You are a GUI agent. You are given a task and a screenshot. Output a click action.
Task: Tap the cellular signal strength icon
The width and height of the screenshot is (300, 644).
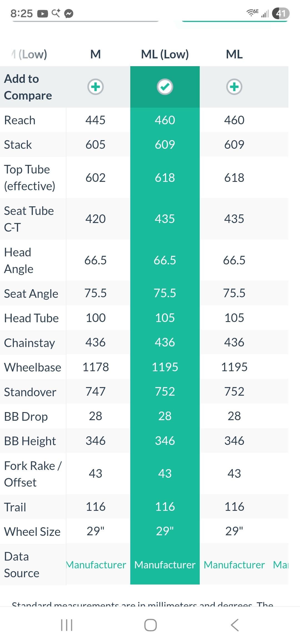pyautogui.click(x=265, y=13)
